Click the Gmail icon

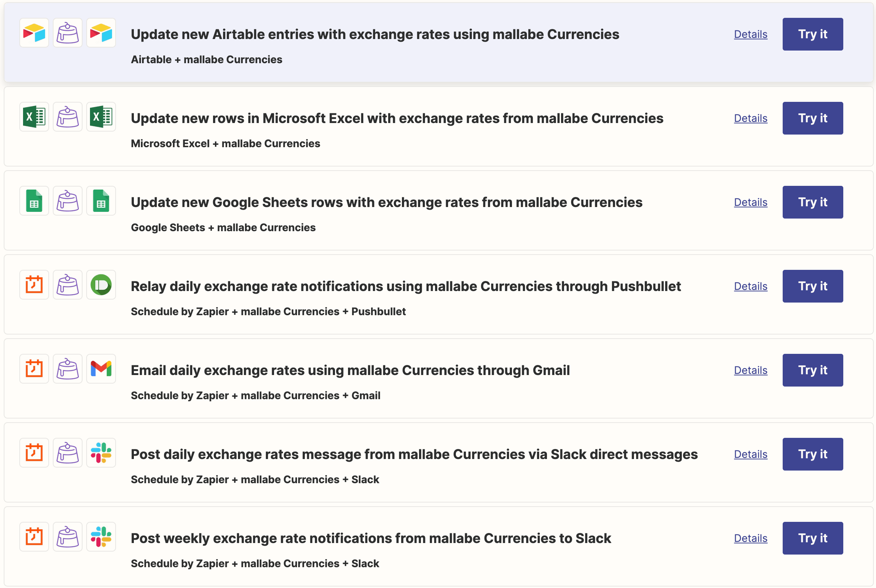click(101, 369)
